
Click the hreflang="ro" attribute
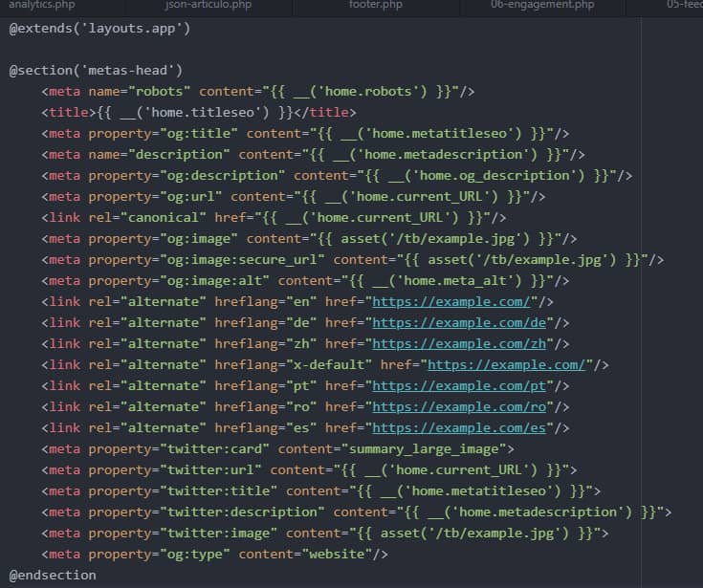pos(266,407)
